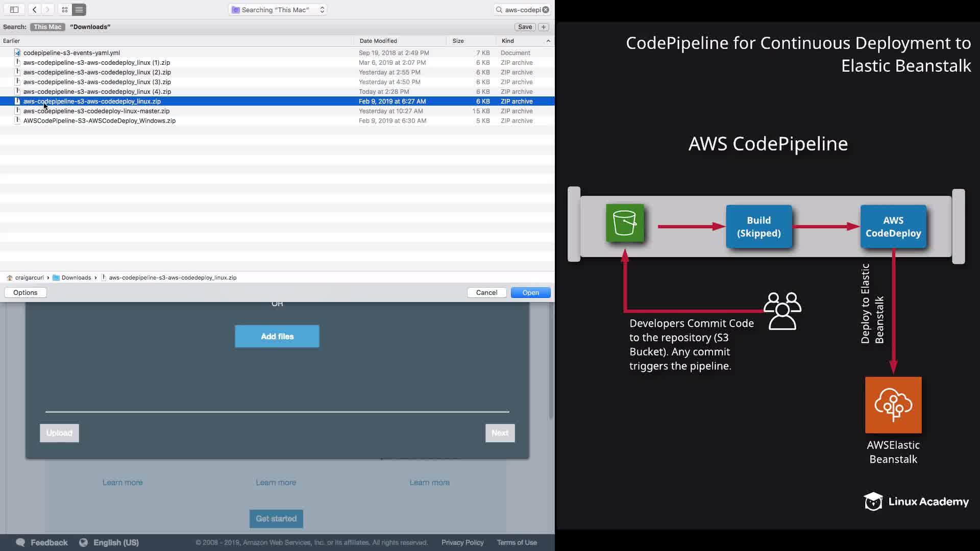Select AWSCodePipeline-S3-AWSCodeDeploy_Windows.zip file
980x551 pixels.
point(100,121)
